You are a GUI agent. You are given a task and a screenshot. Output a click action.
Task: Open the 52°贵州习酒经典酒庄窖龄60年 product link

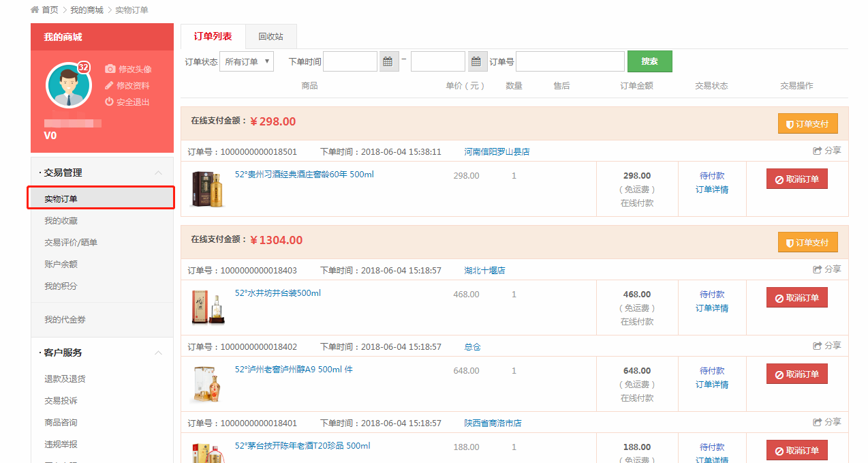coord(305,175)
